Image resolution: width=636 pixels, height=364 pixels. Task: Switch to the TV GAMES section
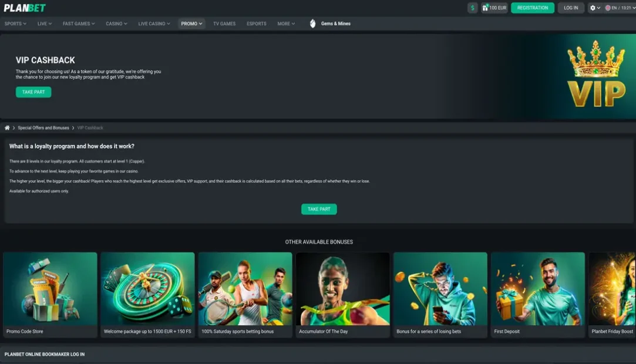[x=224, y=23]
